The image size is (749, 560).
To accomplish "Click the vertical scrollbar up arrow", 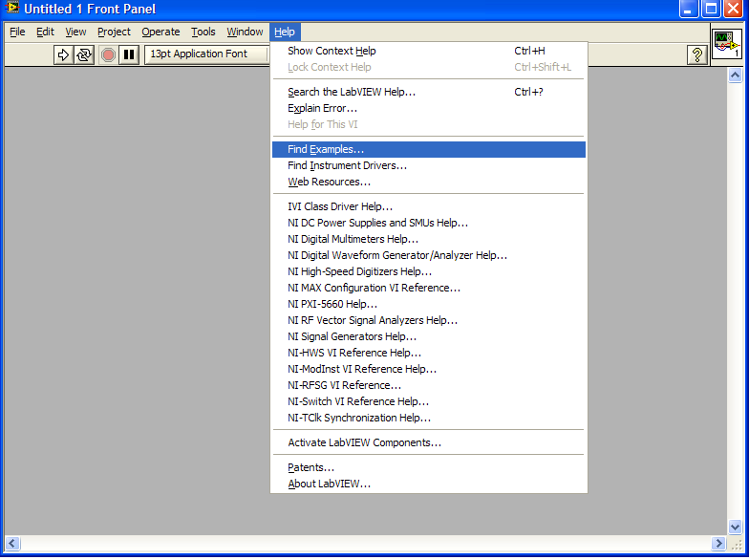I will (735, 75).
